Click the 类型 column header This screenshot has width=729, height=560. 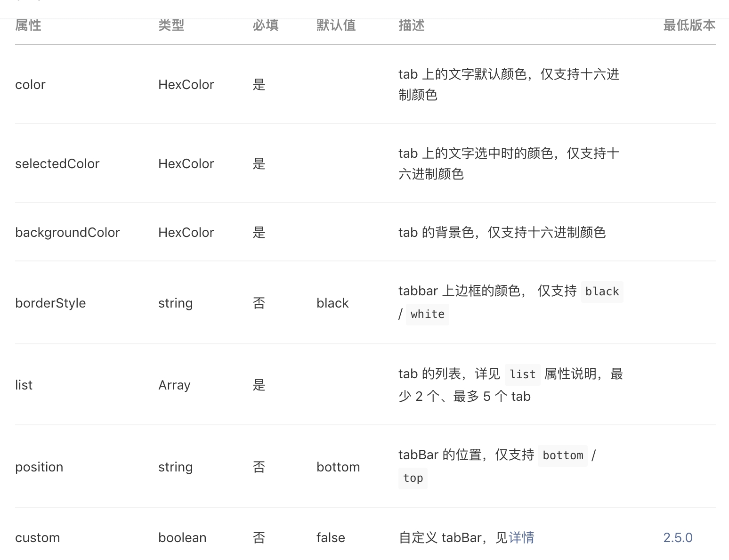click(171, 25)
